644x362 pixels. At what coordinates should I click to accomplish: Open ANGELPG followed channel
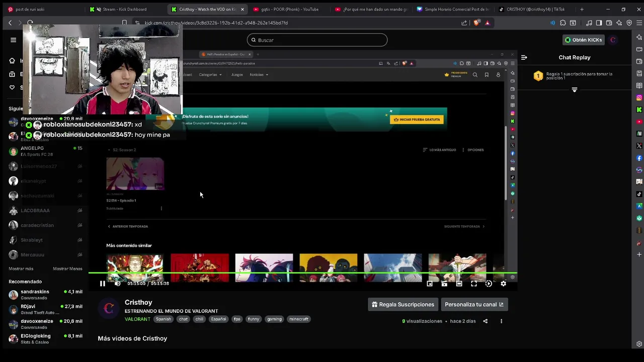(45, 151)
